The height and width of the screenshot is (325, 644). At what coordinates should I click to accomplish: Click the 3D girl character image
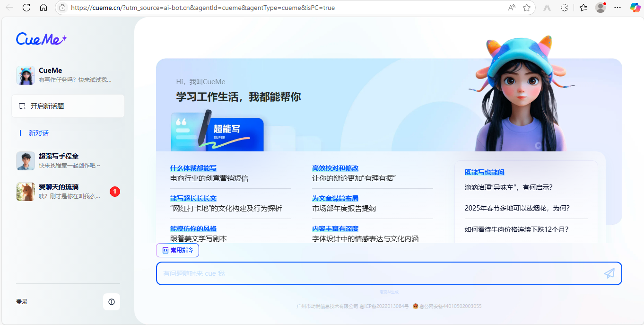click(520, 95)
